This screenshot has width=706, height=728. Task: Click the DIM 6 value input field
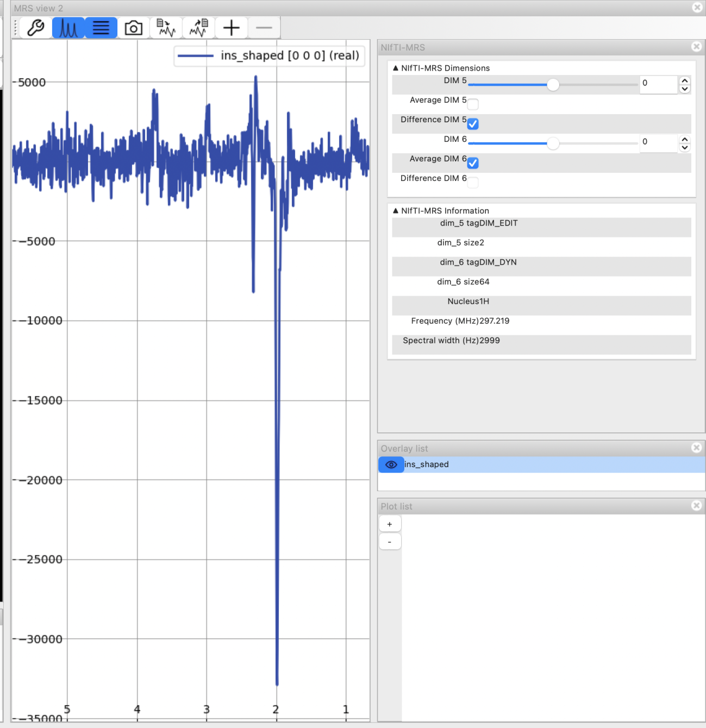coord(658,142)
